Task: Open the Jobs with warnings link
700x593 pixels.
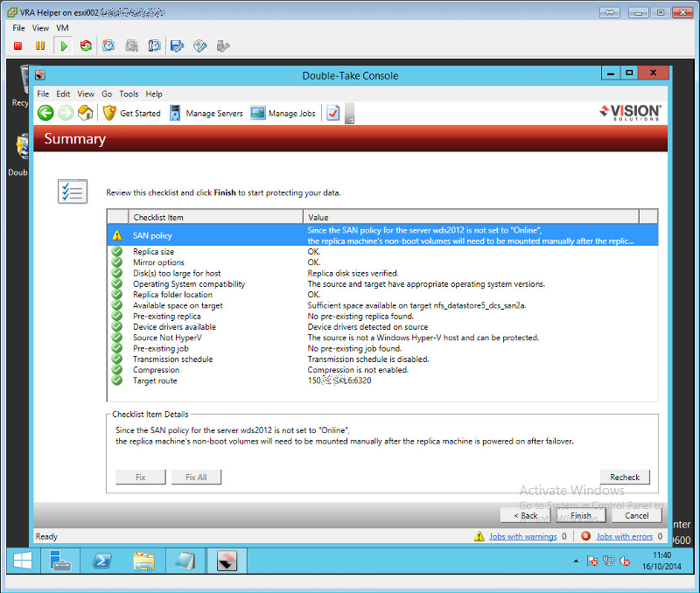Action: point(522,536)
